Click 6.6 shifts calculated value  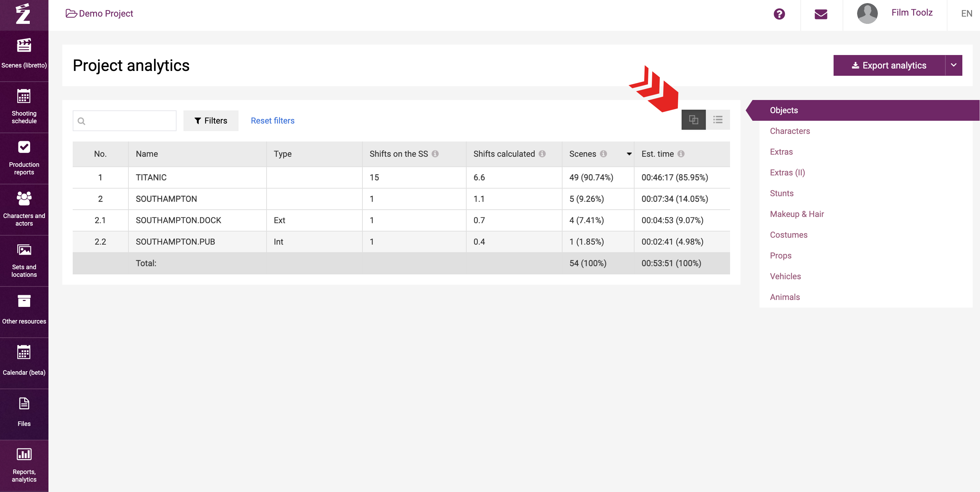pos(479,177)
